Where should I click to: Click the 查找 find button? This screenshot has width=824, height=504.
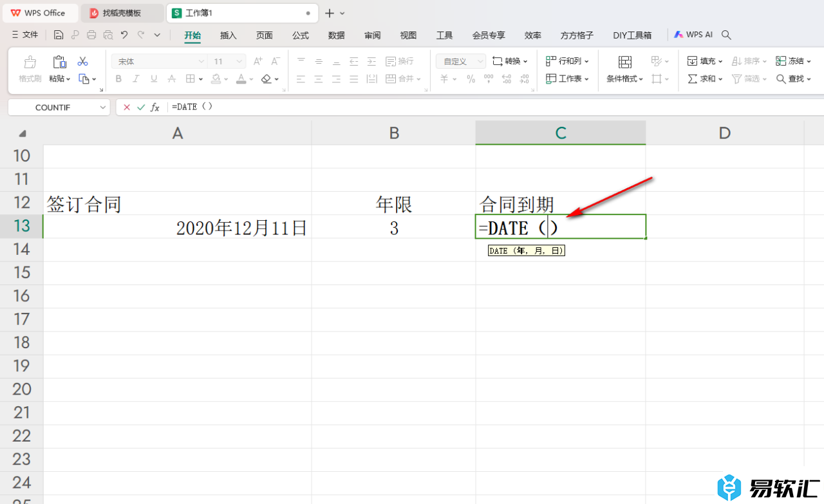(794, 79)
